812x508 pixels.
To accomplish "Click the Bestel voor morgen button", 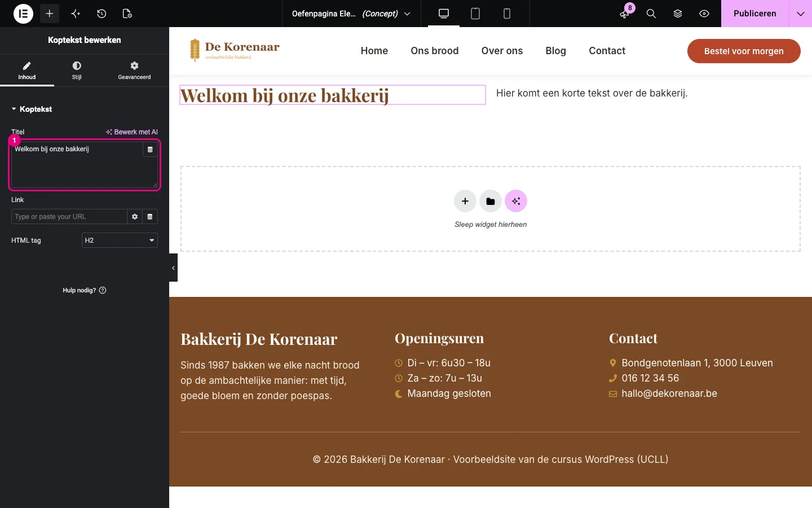I will tap(744, 51).
